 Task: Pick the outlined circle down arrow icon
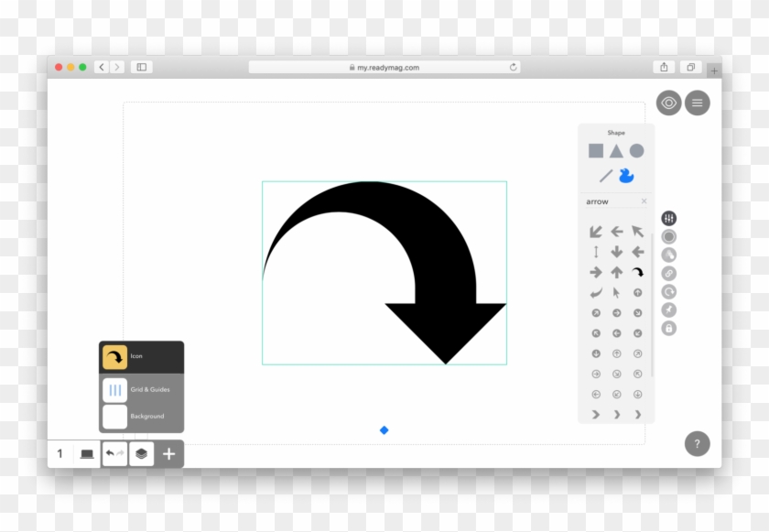click(x=637, y=395)
